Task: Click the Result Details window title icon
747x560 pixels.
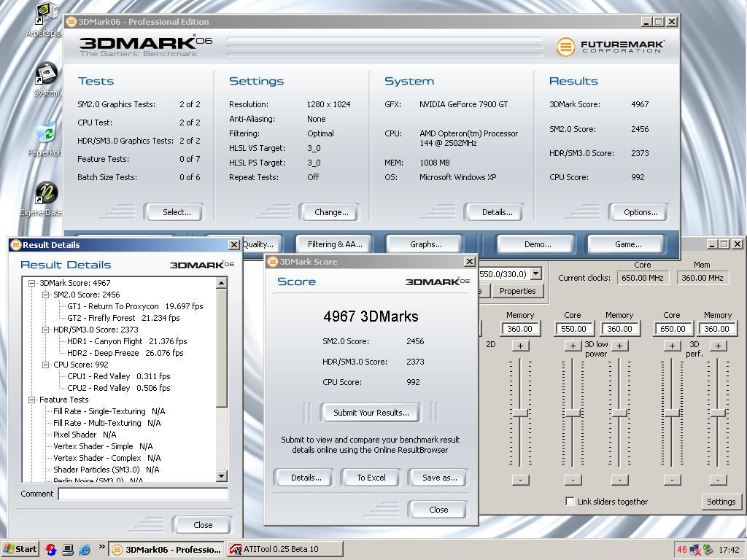Action: click(x=16, y=245)
